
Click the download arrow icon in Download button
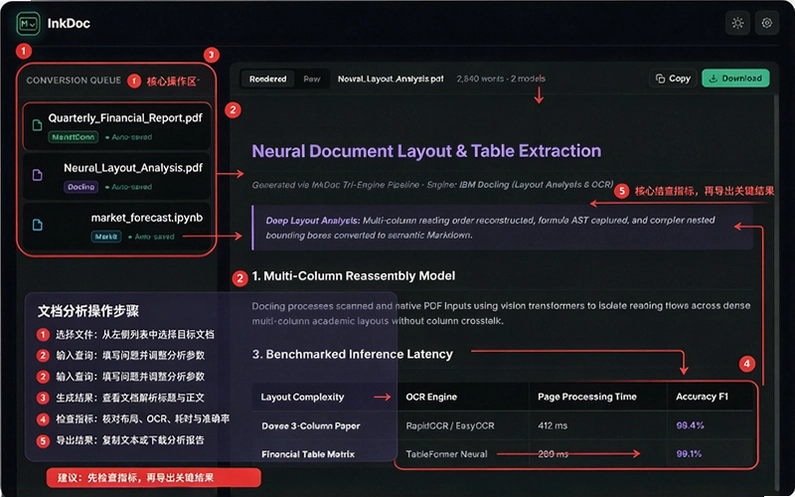(x=713, y=79)
